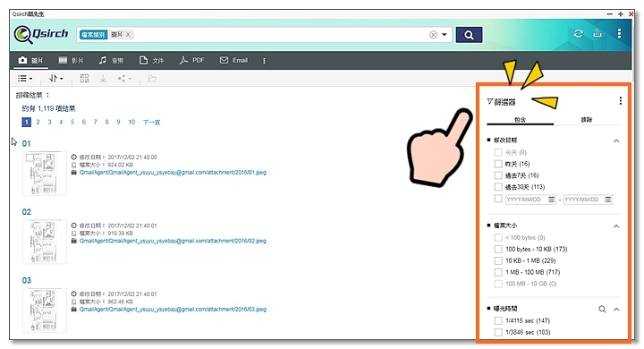
Task: Open the start date calendar icon
Action: click(552, 200)
